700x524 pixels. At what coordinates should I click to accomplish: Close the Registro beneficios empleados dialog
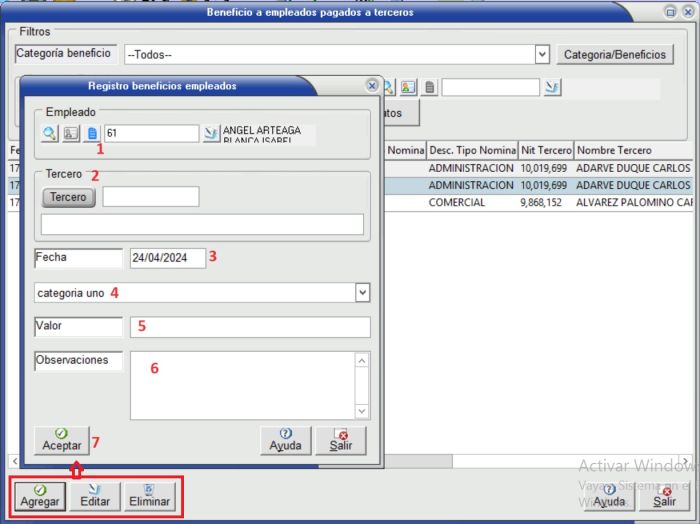372,86
